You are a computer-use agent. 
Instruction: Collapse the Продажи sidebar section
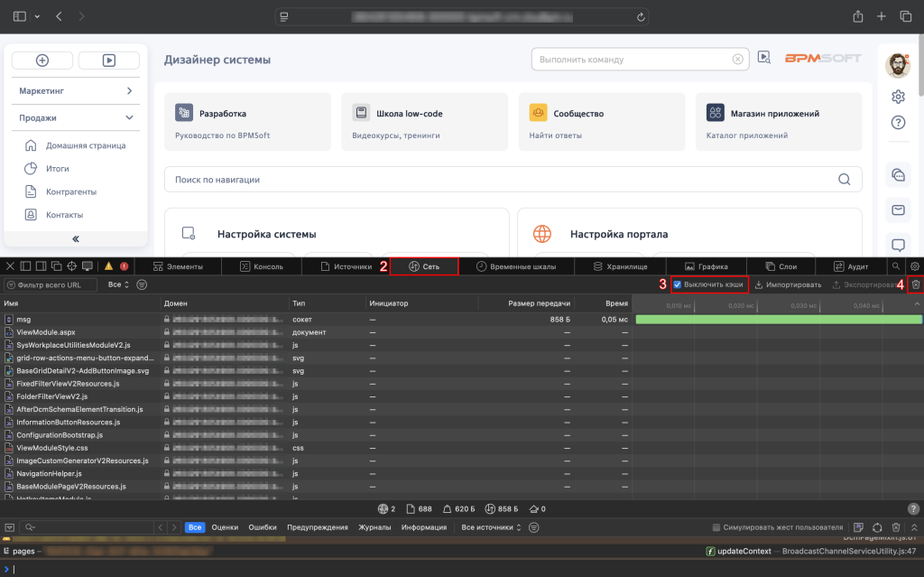76,118
